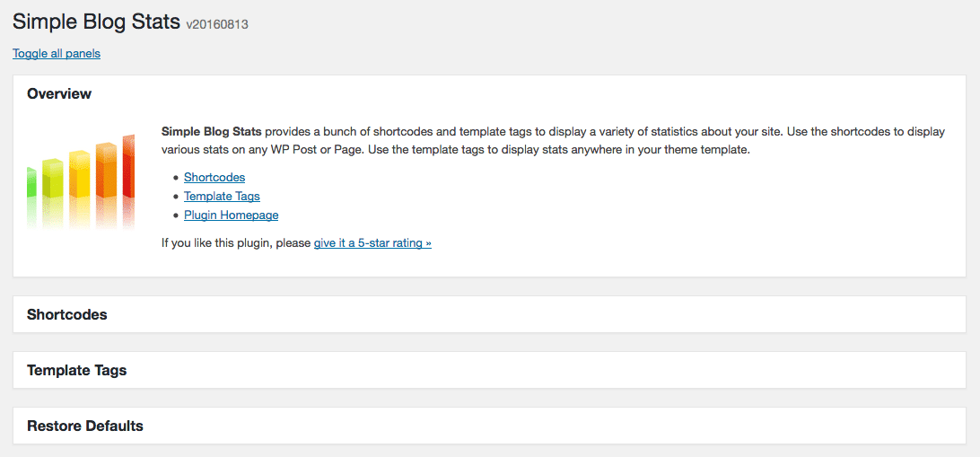This screenshot has height=457, width=980.
Task: Open the Template Tags link in Overview list
Action: [222, 197]
